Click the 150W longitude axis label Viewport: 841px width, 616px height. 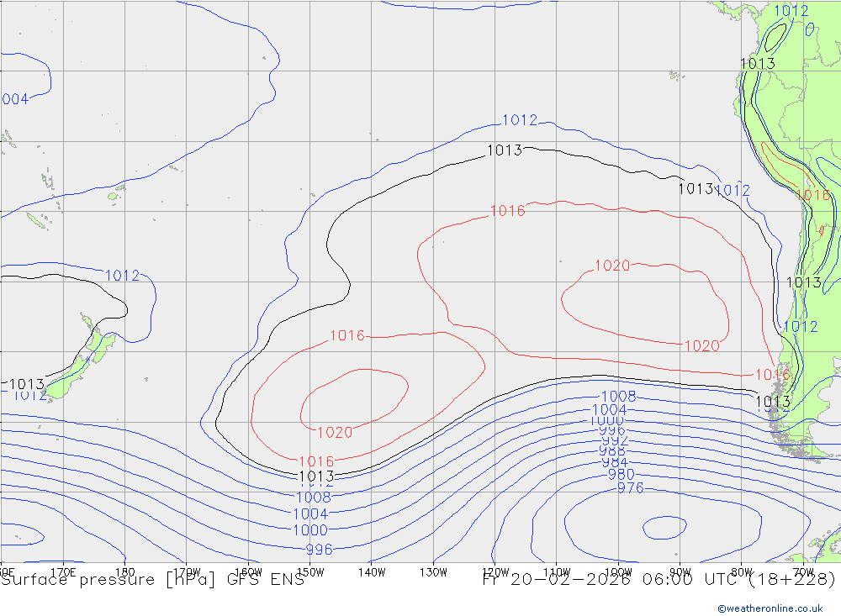click(310, 572)
